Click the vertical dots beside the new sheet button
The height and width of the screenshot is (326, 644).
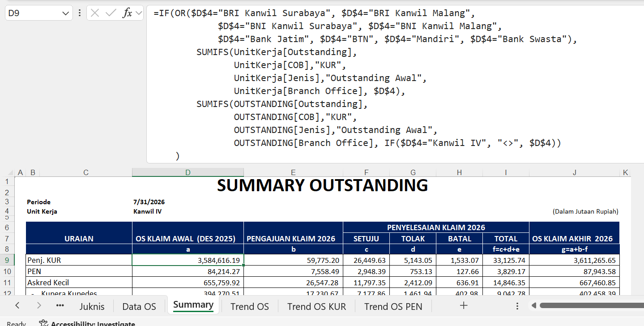tap(517, 306)
